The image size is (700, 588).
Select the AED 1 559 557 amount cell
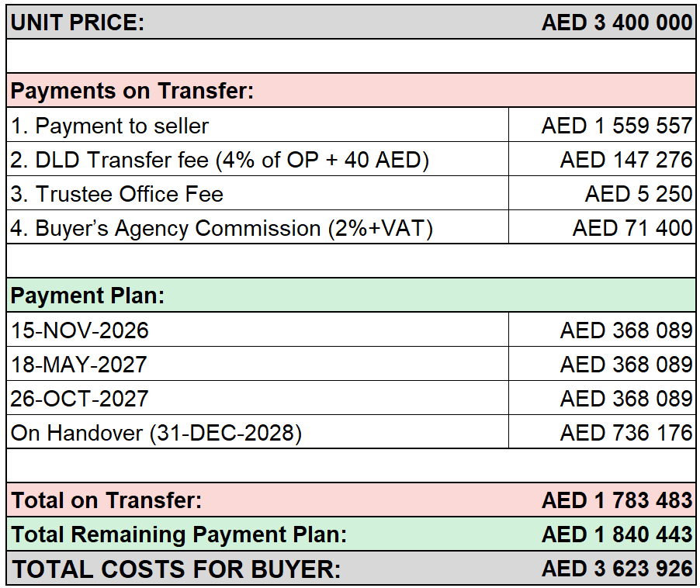601,126
